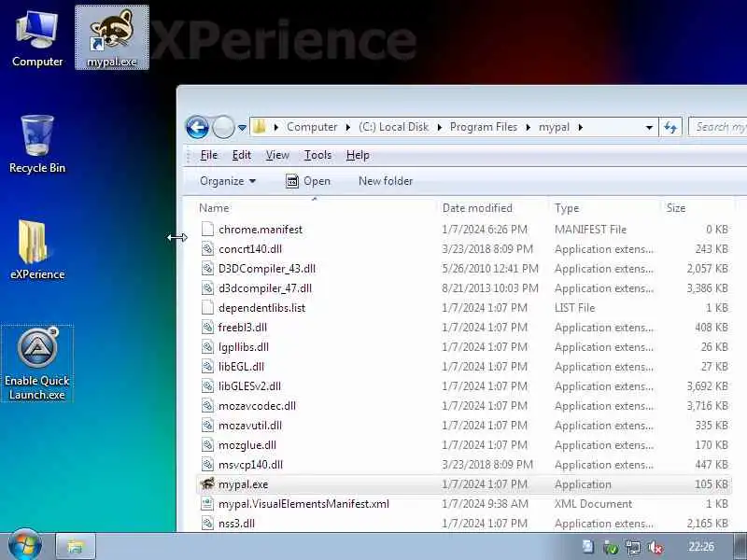This screenshot has width=747, height=560.
Task: Go to Computer in the breadcrumb
Action: [312, 127]
